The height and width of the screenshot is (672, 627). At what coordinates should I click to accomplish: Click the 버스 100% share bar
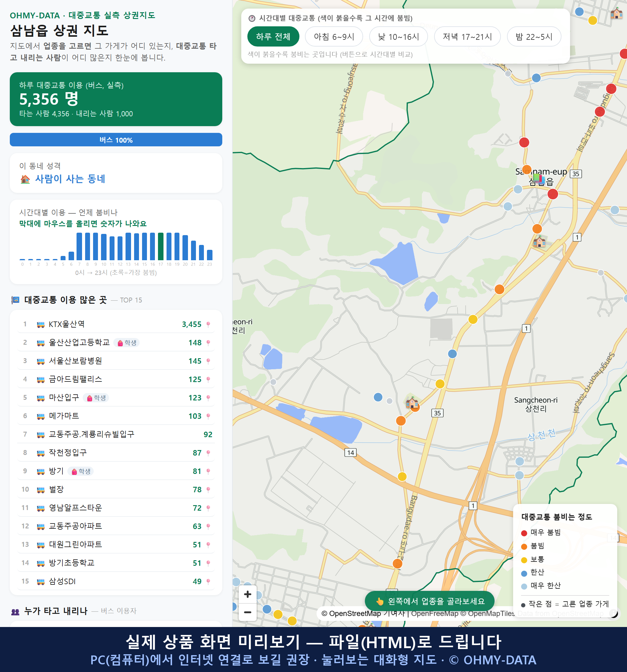pyautogui.click(x=116, y=140)
